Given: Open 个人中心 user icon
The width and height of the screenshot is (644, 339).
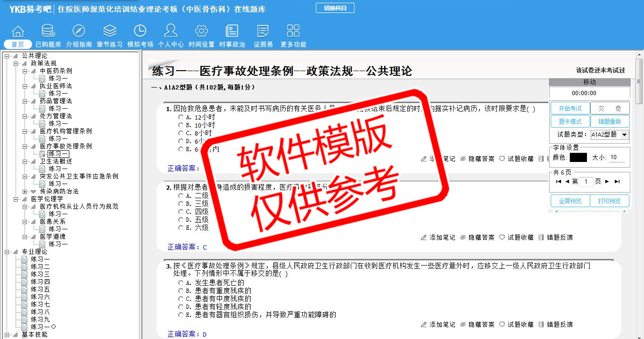Looking at the screenshot, I should click(171, 31).
